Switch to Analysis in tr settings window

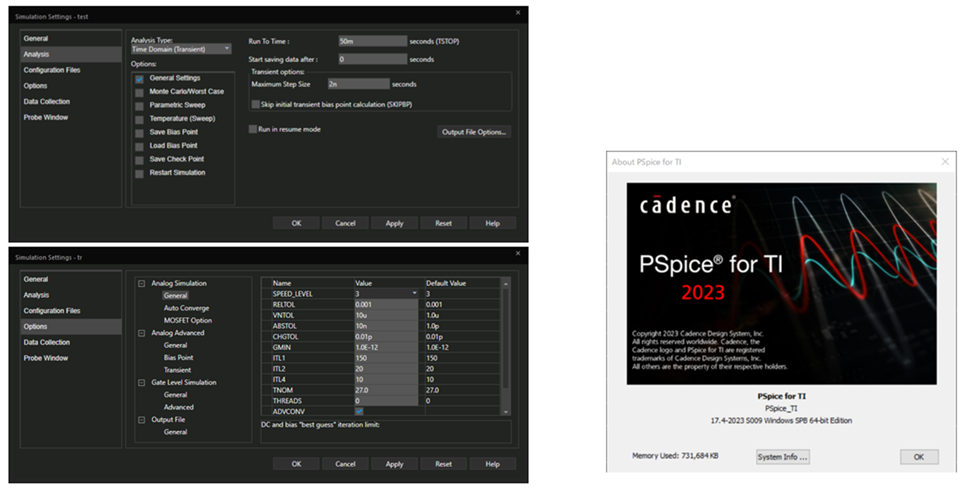(x=70, y=295)
